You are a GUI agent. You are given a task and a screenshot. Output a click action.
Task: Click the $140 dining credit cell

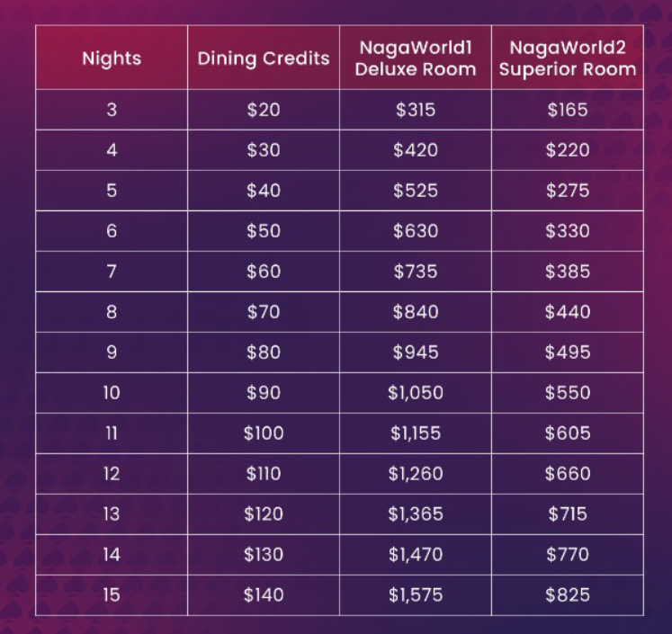264,595
